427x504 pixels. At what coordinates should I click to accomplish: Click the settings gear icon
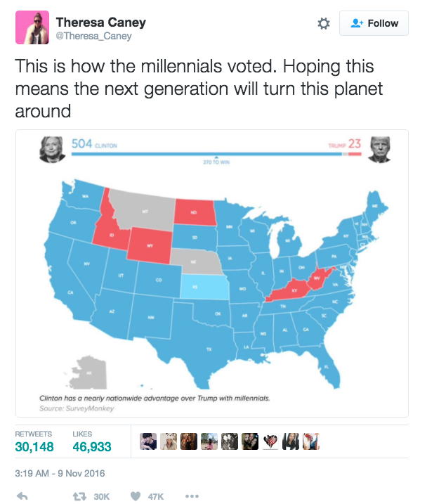(323, 23)
